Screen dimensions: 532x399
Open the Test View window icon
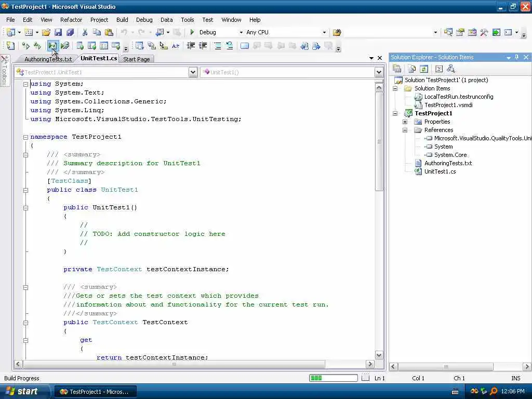pyautogui.click(x=80, y=46)
